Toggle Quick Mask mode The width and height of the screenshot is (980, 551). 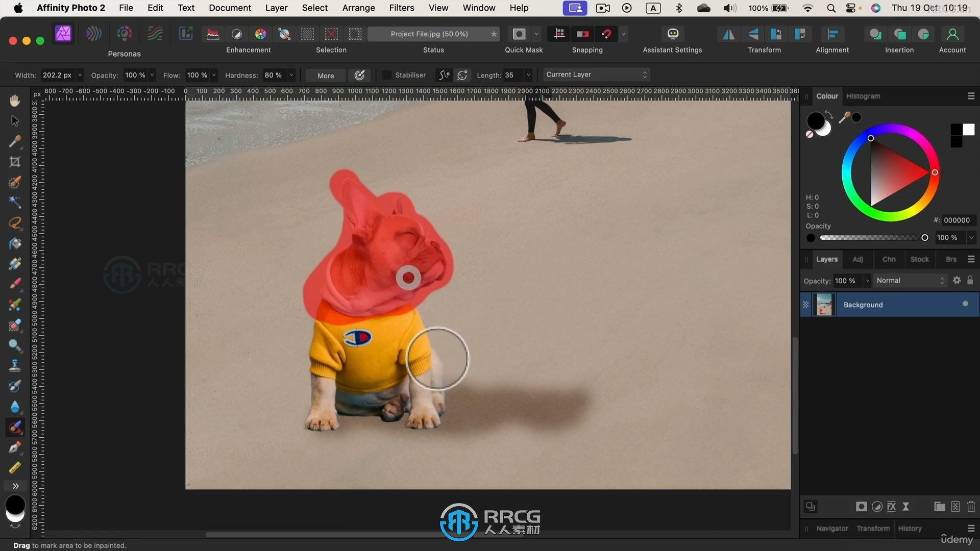coord(519,34)
